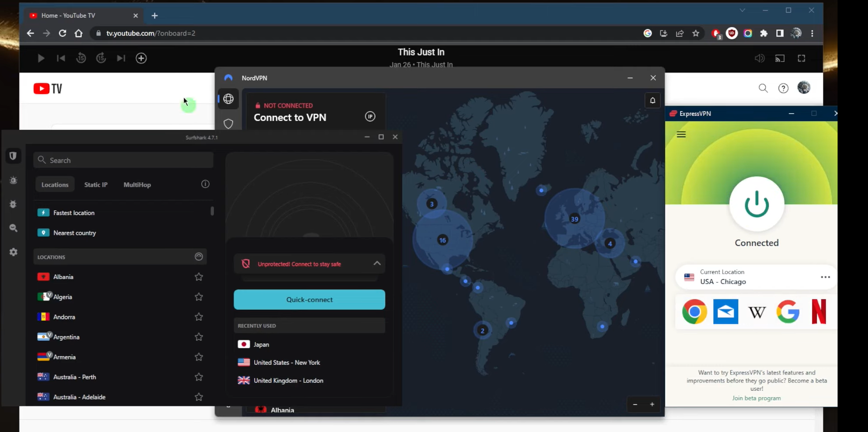
Task: Open NordVPN Threat Protection shield icon
Action: tap(228, 124)
